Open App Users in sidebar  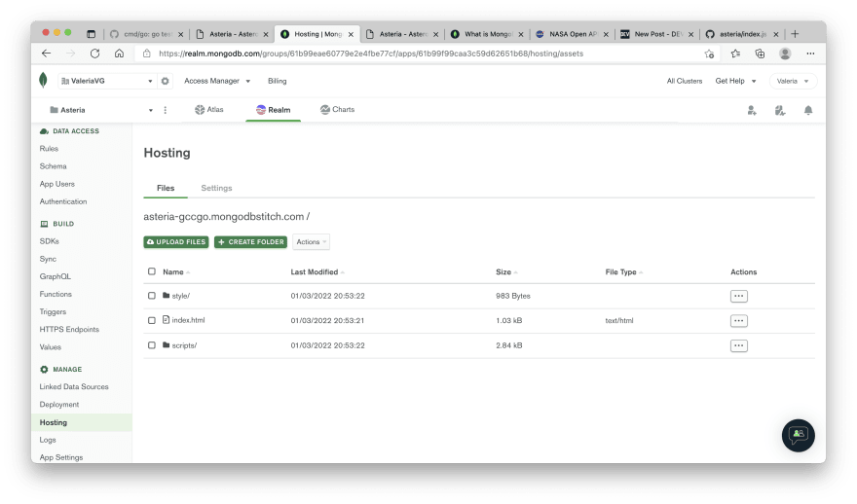[56, 184]
